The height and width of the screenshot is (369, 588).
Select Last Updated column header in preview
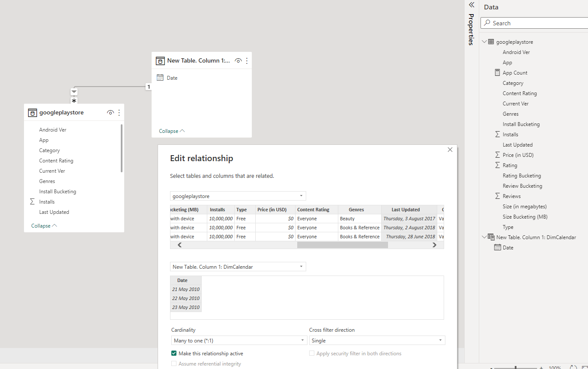pos(409,210)
